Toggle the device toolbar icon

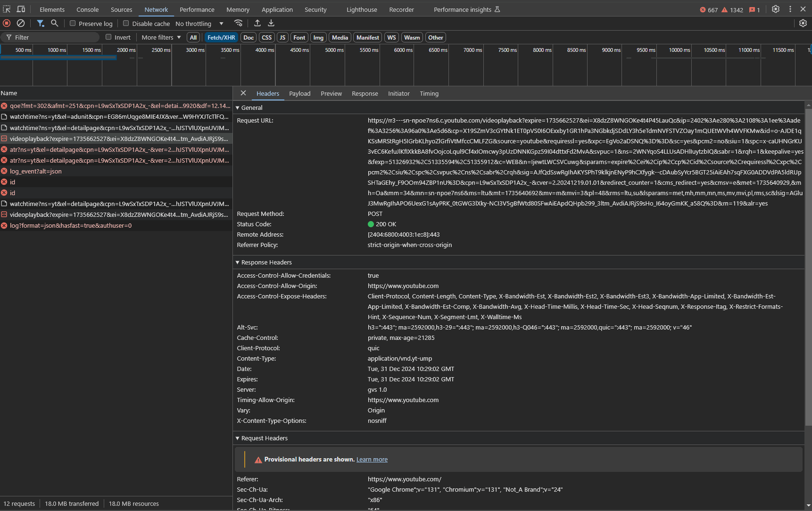(21, 9)
